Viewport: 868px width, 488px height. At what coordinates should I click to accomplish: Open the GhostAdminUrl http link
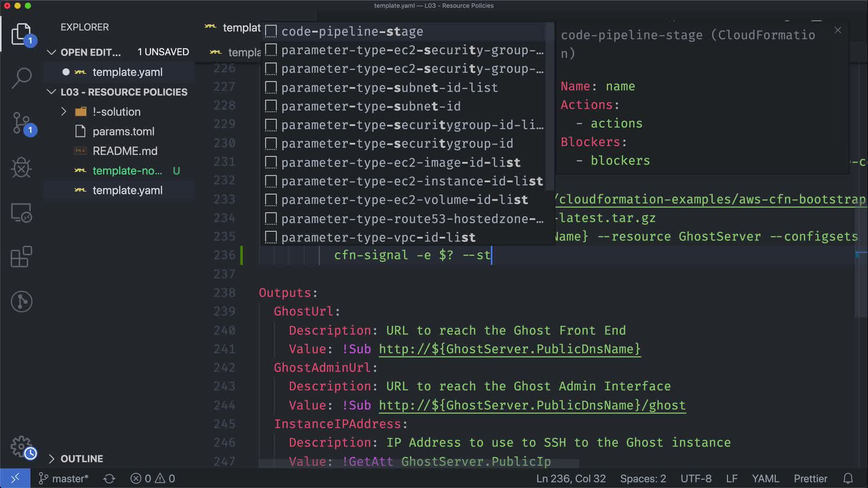tap(532, 405)
